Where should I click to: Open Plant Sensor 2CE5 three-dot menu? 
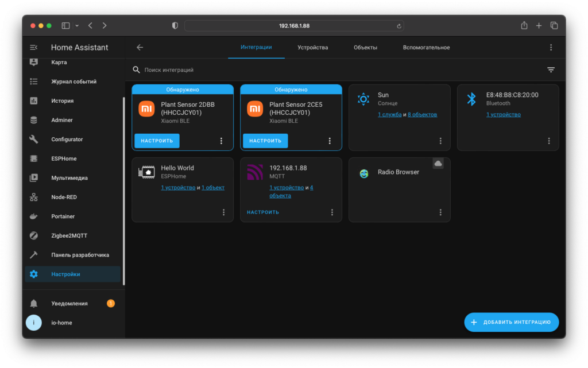(330, 141)
